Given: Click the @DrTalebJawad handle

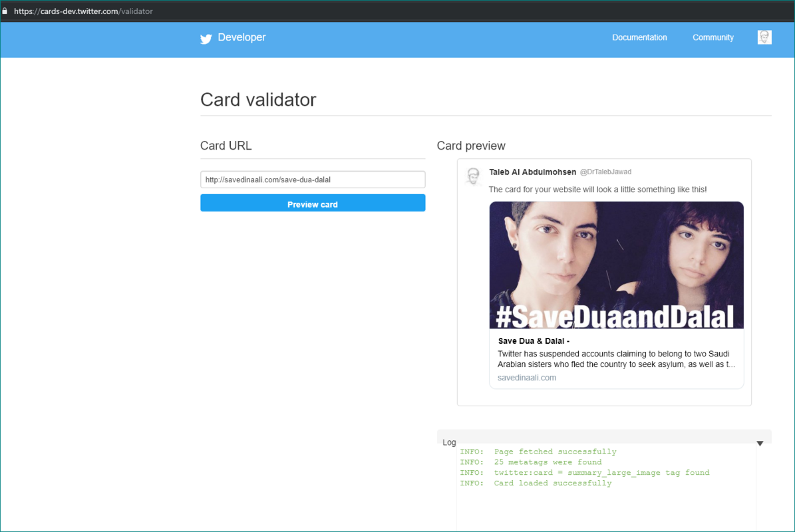Looking at the screenshot, I should click(605, 172).
